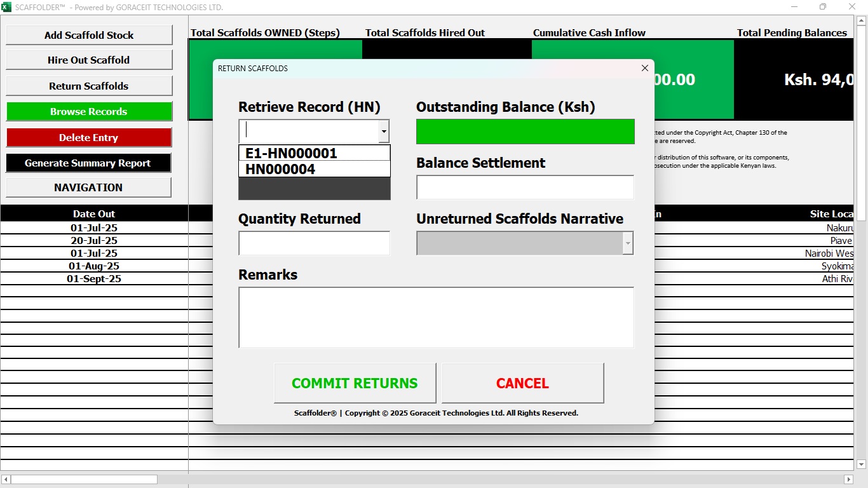Click the horizontal scrollbar right arrow

tap(848, 479)
